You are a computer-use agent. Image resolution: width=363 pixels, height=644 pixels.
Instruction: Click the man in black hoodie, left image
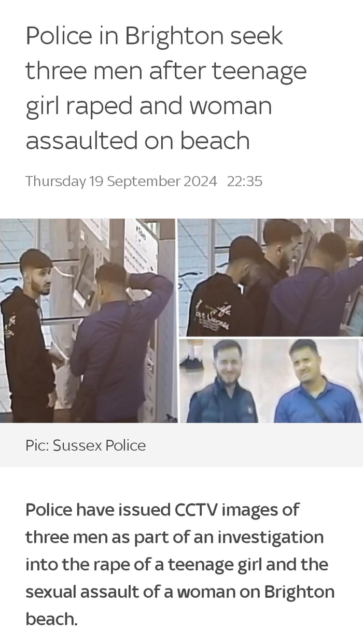[29, 334]
